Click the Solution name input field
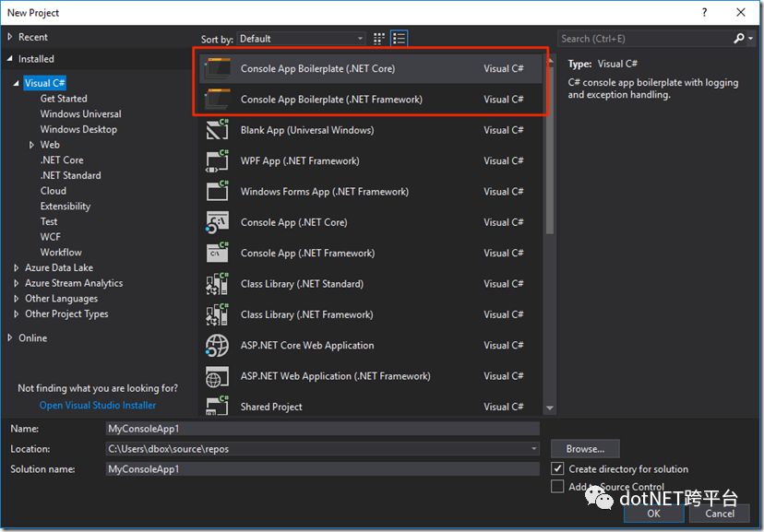This screenshot has height=532, width=764. (x=323, y=468)
